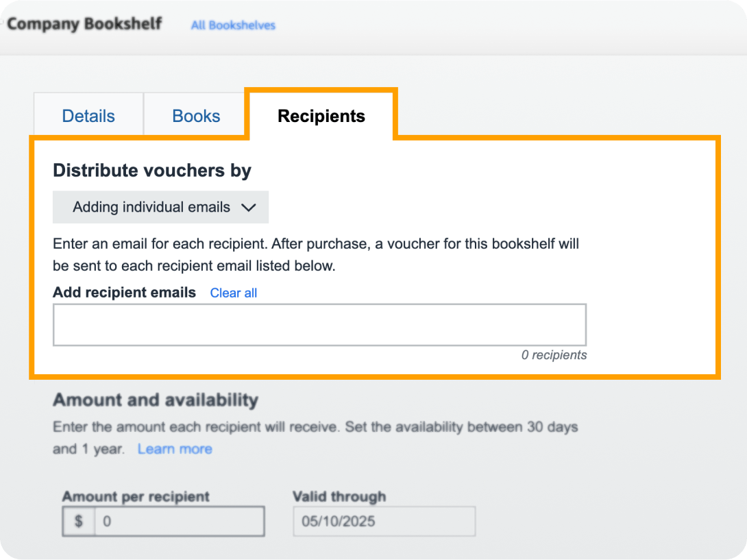Click the Valid through date field
Viewport: 747px width, 560px height.
pyautogui.click(x=384, y=522)
